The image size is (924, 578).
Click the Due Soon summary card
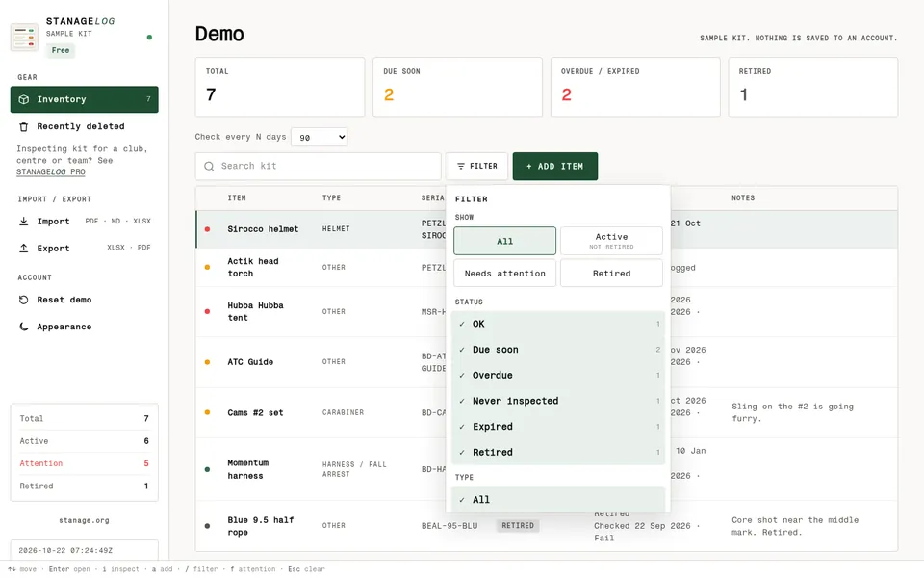pyautogui.click(x=457, y=87)
